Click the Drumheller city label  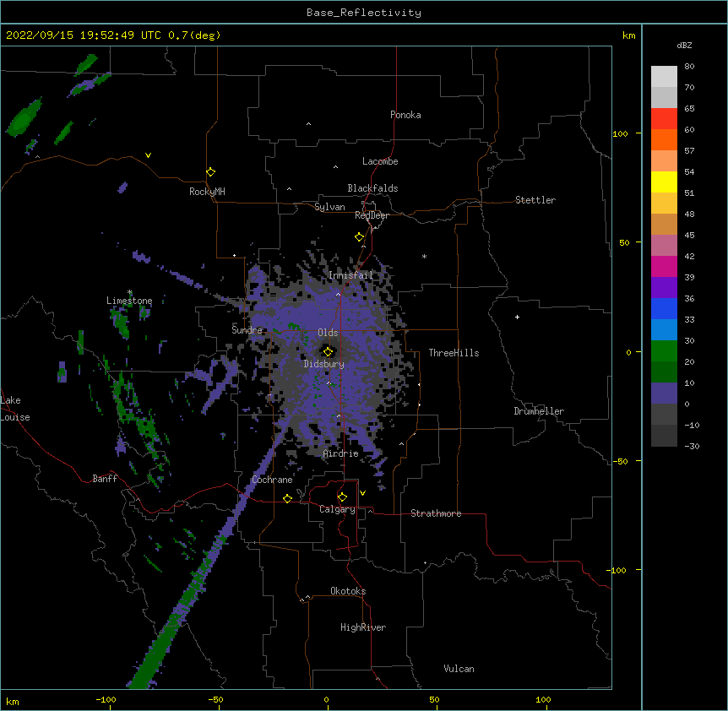(539, 411)
